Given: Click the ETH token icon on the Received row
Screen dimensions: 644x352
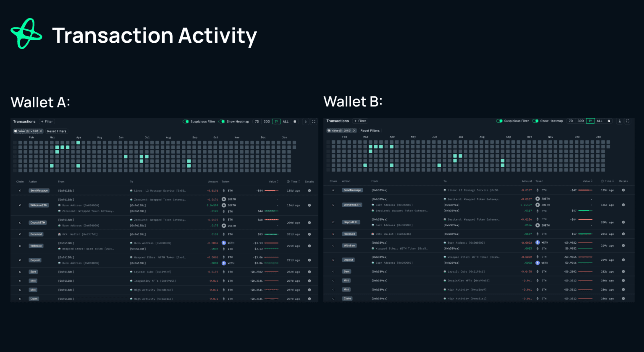Looking at the screenshot, I should (224, 234).
